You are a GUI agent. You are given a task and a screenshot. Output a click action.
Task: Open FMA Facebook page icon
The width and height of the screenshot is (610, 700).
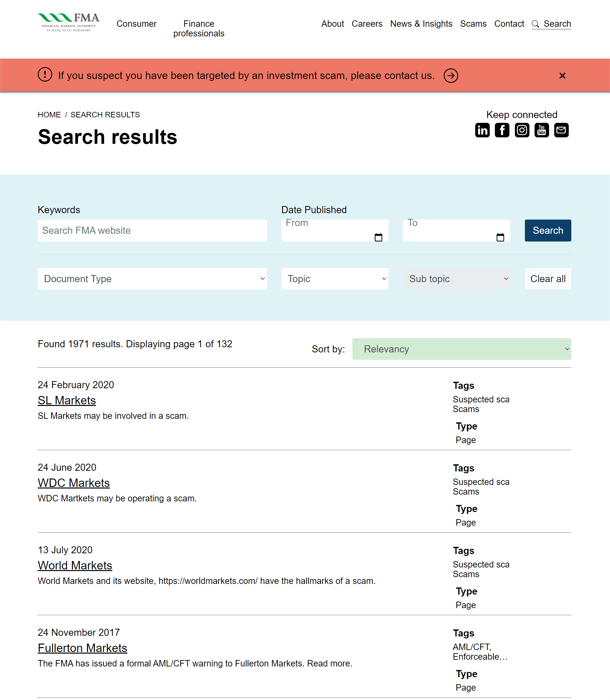coord(502,130)
